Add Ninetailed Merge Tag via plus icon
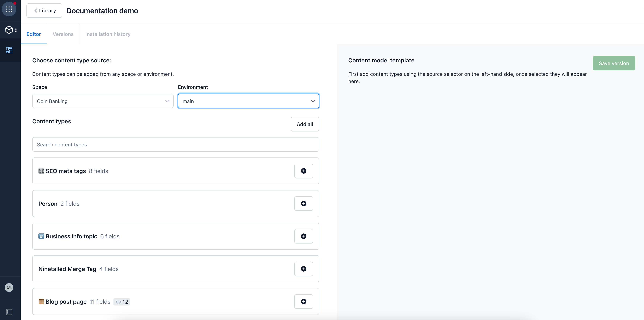This screenshot has height=320, width=644. click(304, 269)
